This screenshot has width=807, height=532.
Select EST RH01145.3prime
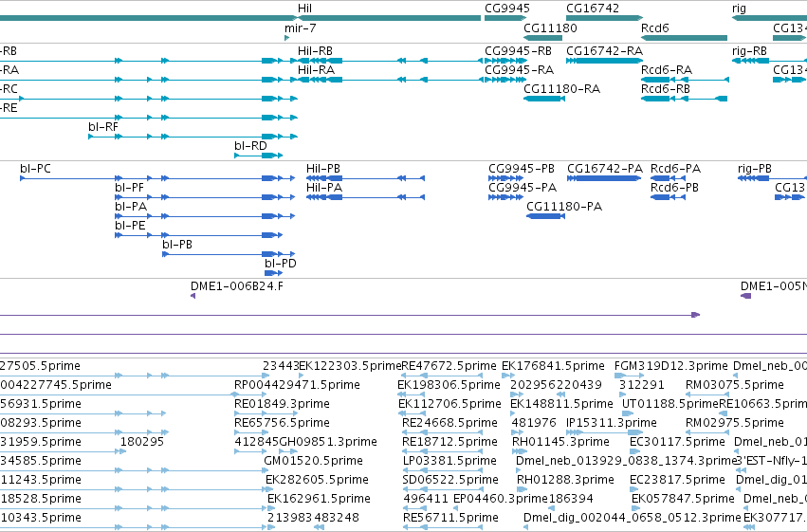[x=560, y=442]
